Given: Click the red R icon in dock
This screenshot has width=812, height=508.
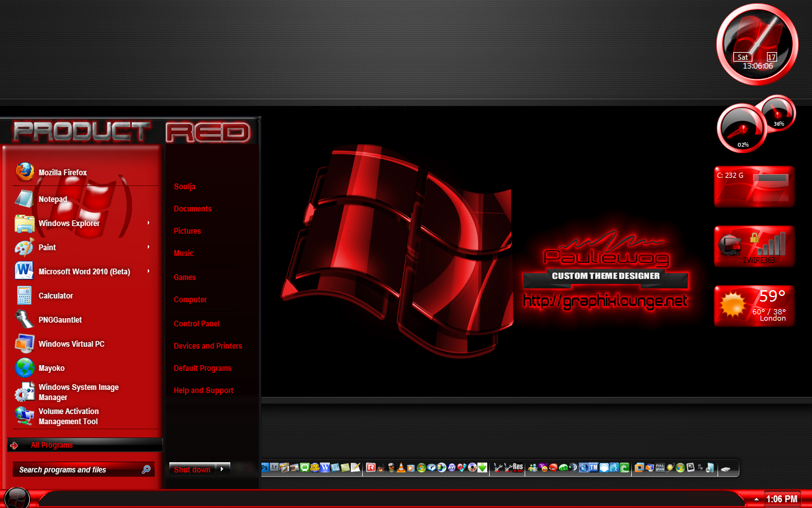Looking at the screenshot, I should coord(370,467).
